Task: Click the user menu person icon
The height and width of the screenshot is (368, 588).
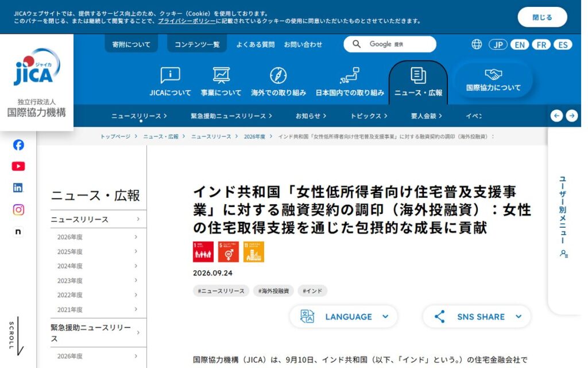Action: (x=564, y=254)
